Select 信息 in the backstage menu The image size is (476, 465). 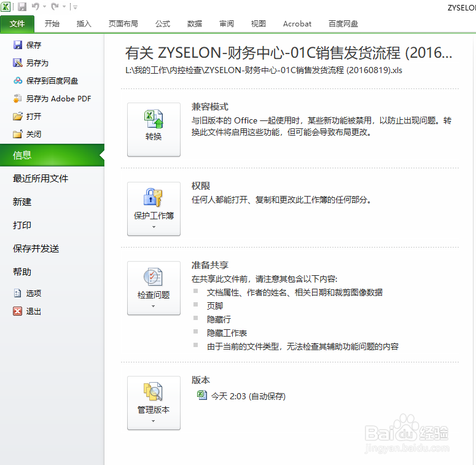[x=52, y=155]
